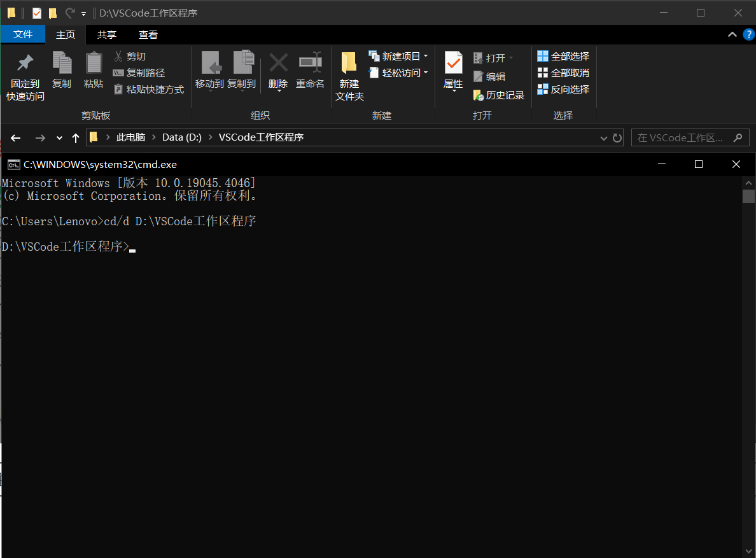
Task: Click the cmd vertical scrollbar thumb
Action: click(x=748, y=196)
